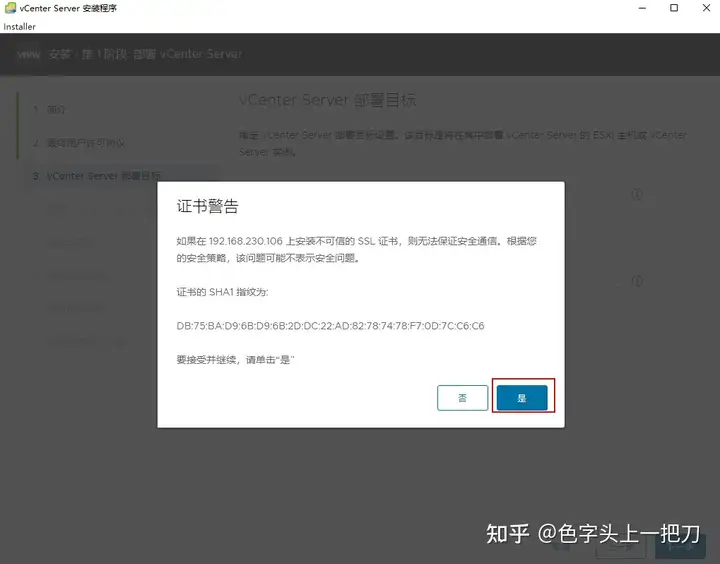Click the text 证书的 SHA1 指纹为
The width and height of the screenshot is (720, 564).
222,292
